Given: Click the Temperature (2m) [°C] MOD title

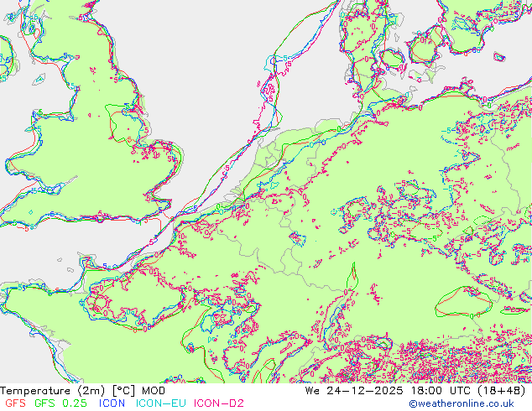Looking at the screenshot, I should 83,391.
